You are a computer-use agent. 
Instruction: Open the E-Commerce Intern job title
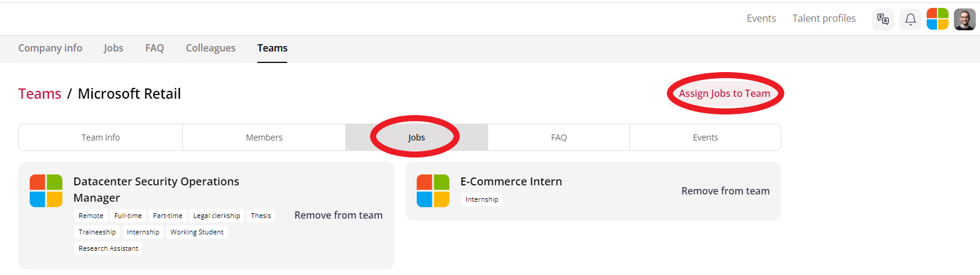pos(511,181)
